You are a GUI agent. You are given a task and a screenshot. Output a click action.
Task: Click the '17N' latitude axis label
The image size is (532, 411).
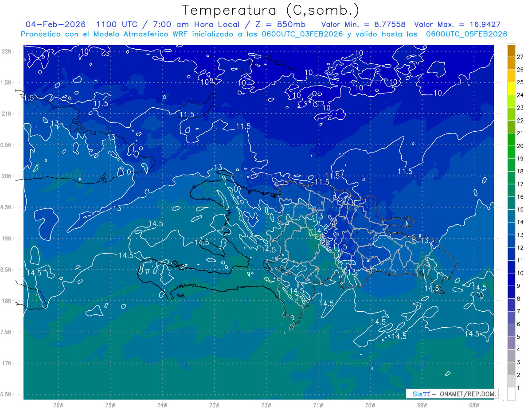(7, 363)
